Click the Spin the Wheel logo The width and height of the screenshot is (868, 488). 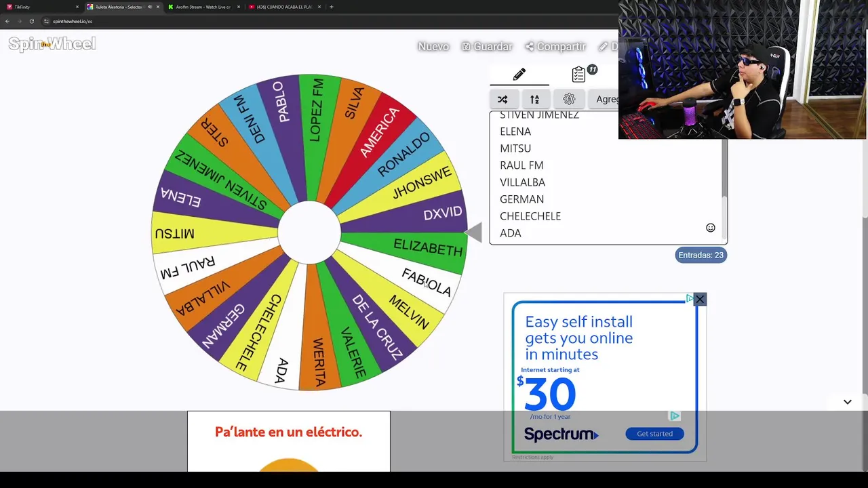click(x=52, y=44)
